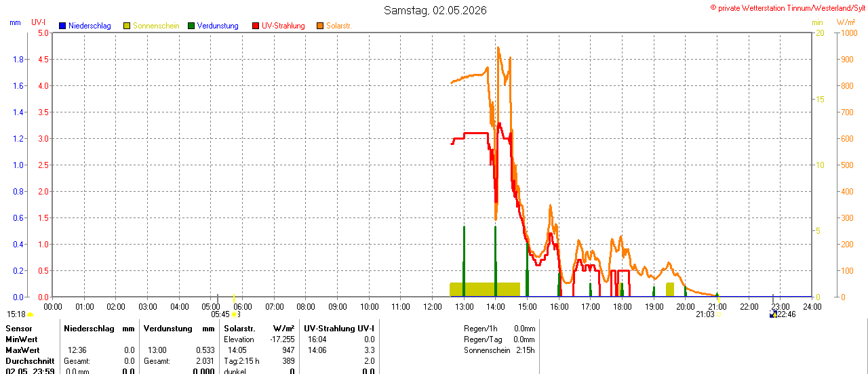868x374 pixels.
Task: Click the mm unit label of left axis
Action: click(16, 22)
